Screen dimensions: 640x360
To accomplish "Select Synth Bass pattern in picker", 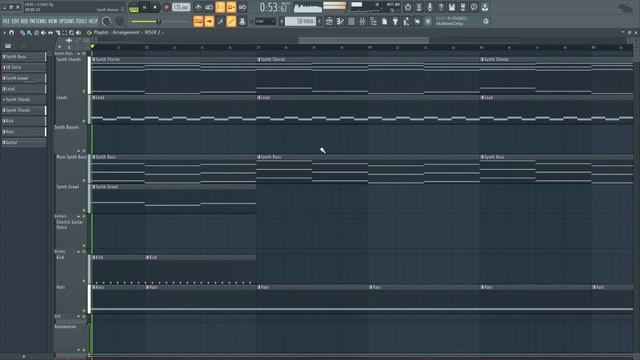I will [24, 56].
